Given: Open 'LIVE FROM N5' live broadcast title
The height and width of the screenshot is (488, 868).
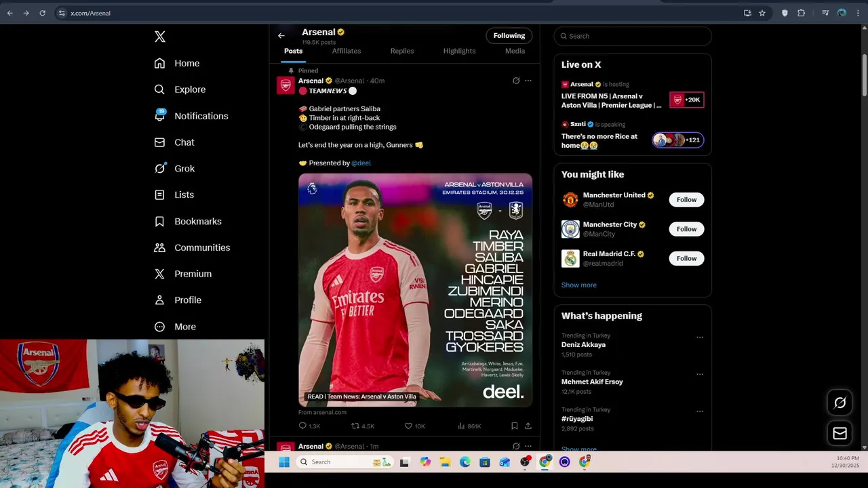Looking at the screenshot, I should [611, 100].
